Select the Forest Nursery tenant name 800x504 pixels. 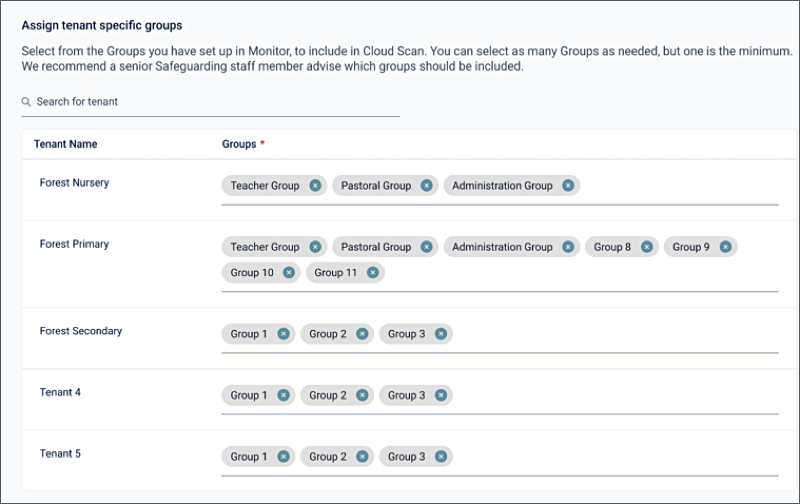(74, 183)
